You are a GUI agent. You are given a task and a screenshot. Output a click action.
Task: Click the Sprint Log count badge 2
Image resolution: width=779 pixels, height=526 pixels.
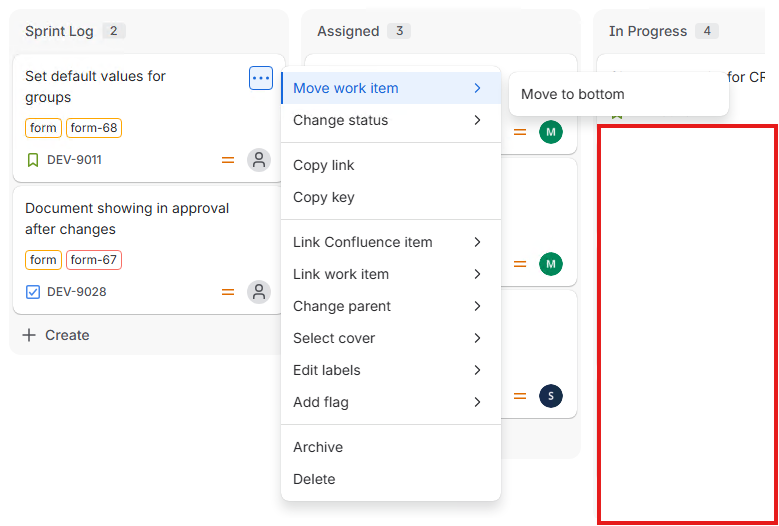point(114,31)
